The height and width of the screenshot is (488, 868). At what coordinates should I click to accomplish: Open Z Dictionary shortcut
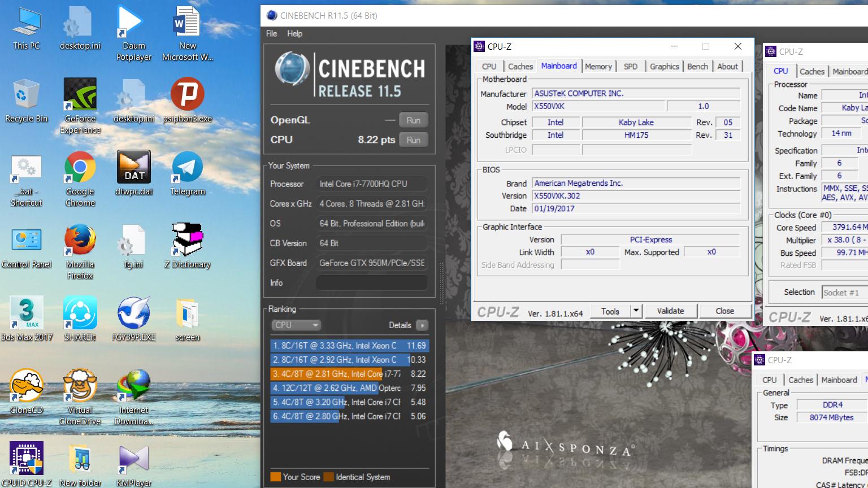coord(188,247)
